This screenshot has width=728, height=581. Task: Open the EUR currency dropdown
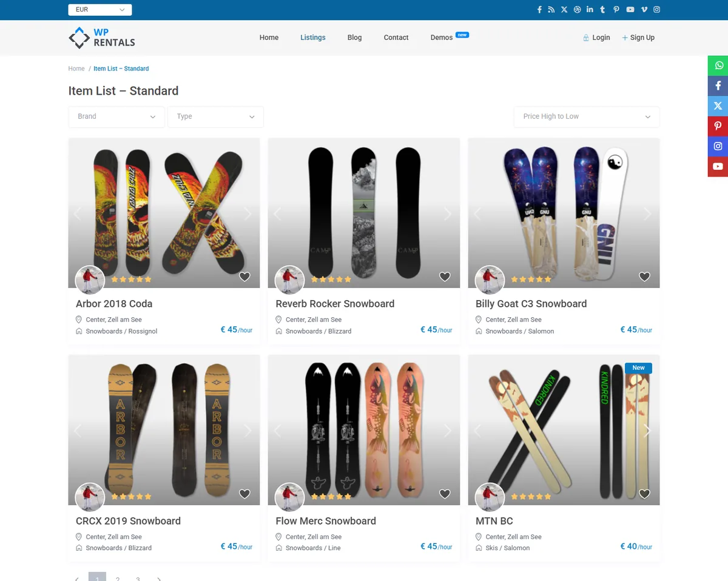[100, 10]
